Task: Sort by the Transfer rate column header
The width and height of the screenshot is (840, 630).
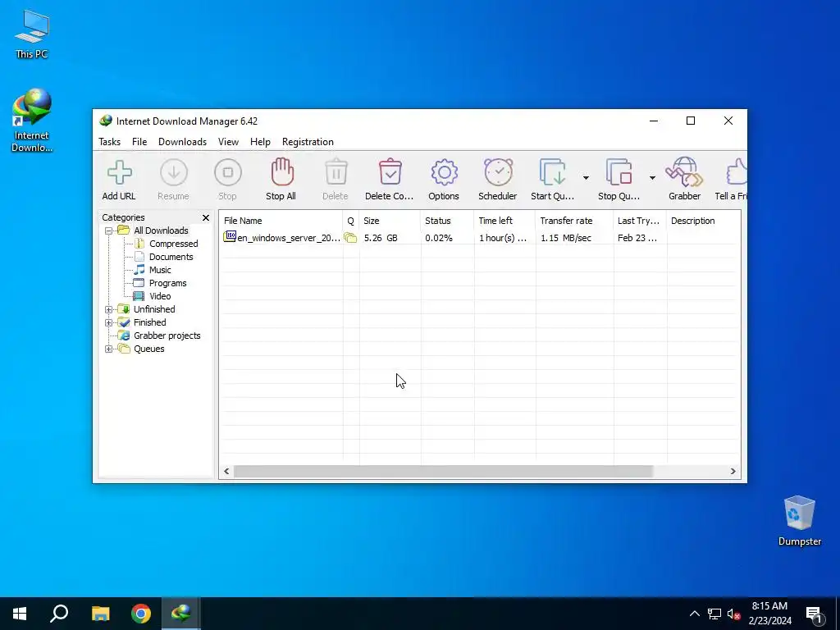Action: coord(575,221)
